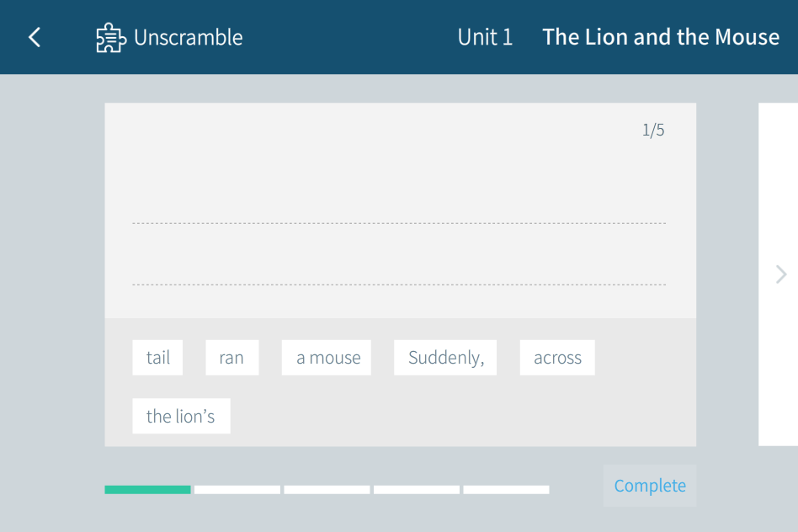Go back using the left arrow

coord(35,37)
